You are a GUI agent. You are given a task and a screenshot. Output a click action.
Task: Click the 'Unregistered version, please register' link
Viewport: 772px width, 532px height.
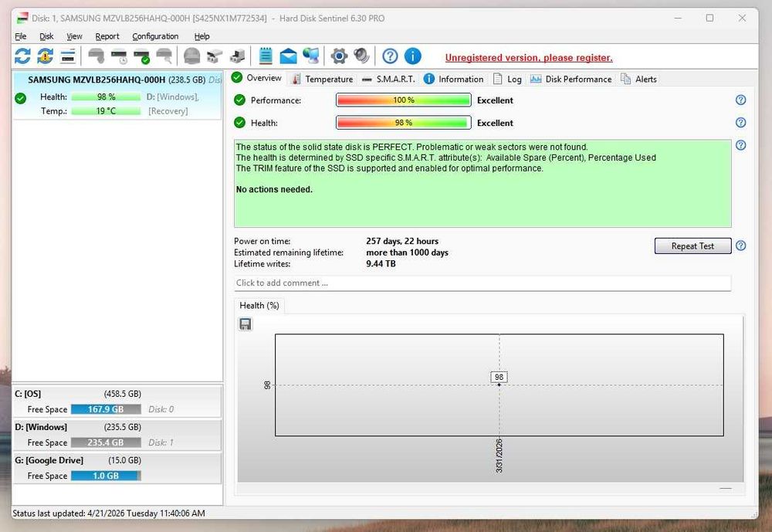click(x=529, y=58)
